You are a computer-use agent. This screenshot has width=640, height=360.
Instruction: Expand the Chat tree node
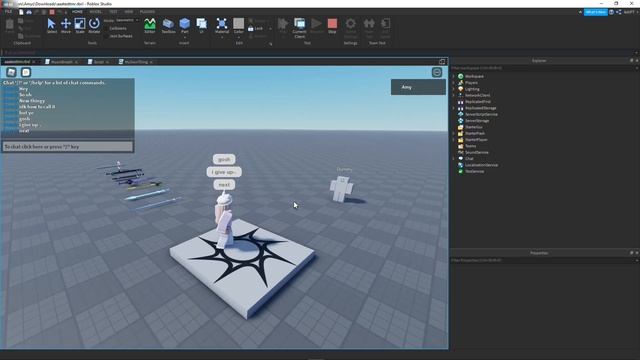(453, 159)
